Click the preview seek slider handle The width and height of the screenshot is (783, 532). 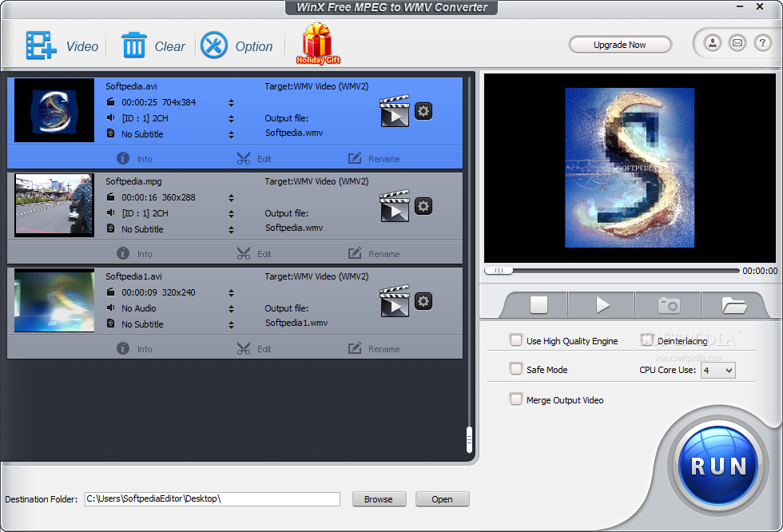[499, 271]
